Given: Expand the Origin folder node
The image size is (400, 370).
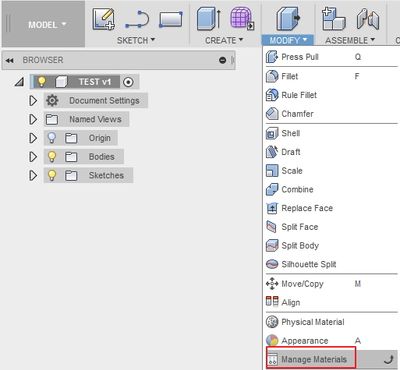Looking at the screenshot, I should coord(33,138).
